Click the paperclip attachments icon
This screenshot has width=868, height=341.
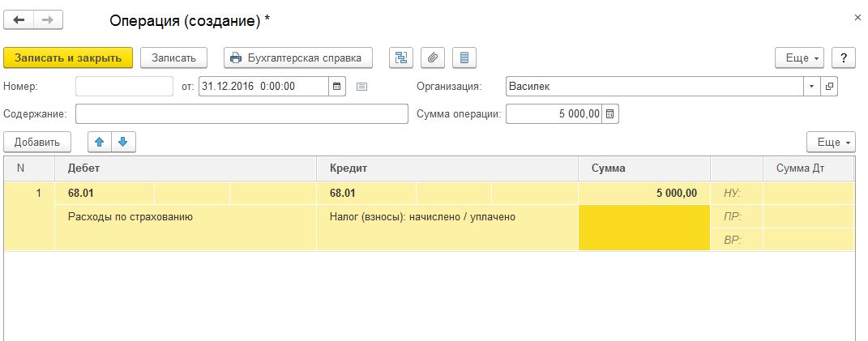click(x=433, y=58)
